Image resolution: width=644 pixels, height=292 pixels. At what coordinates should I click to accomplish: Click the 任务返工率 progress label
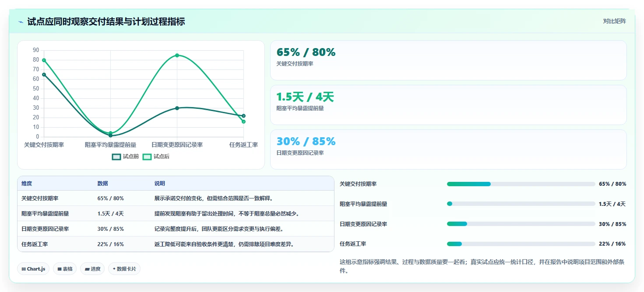point(353,244)
